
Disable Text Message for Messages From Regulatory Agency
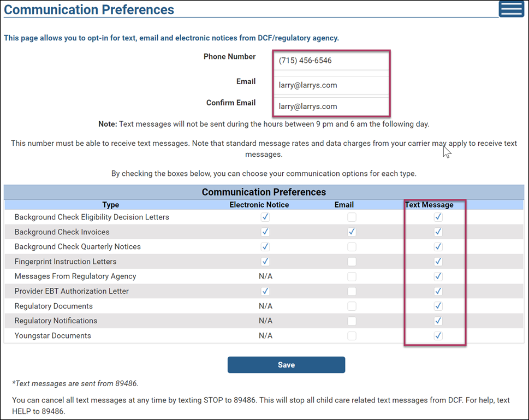[x=438, y=276]
